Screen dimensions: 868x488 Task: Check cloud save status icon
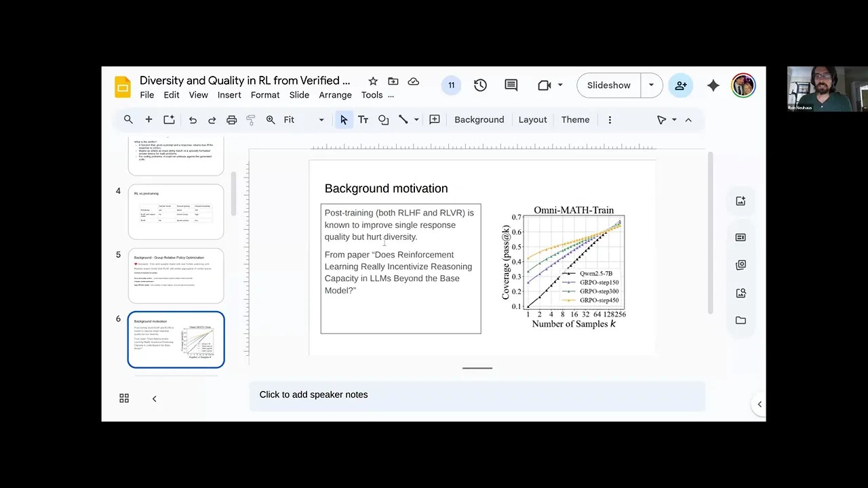pyautogui.click(x=413, y=81)
